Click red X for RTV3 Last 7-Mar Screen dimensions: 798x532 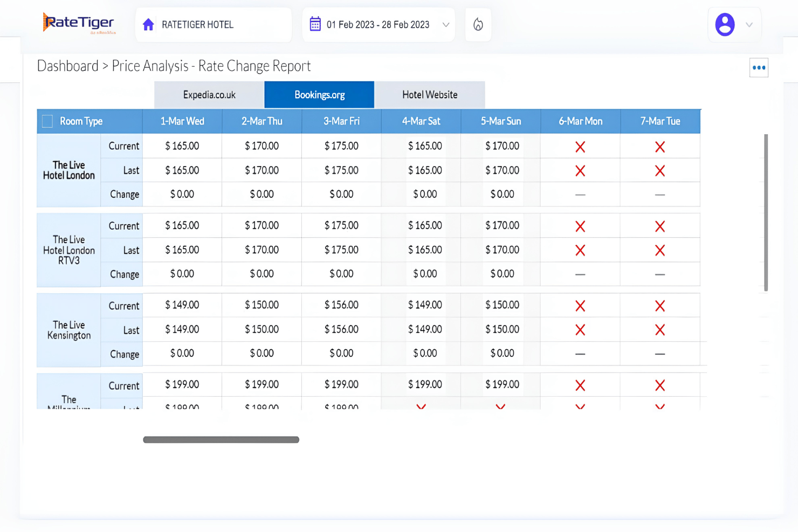pyautogui.click(x=660, y=250)
